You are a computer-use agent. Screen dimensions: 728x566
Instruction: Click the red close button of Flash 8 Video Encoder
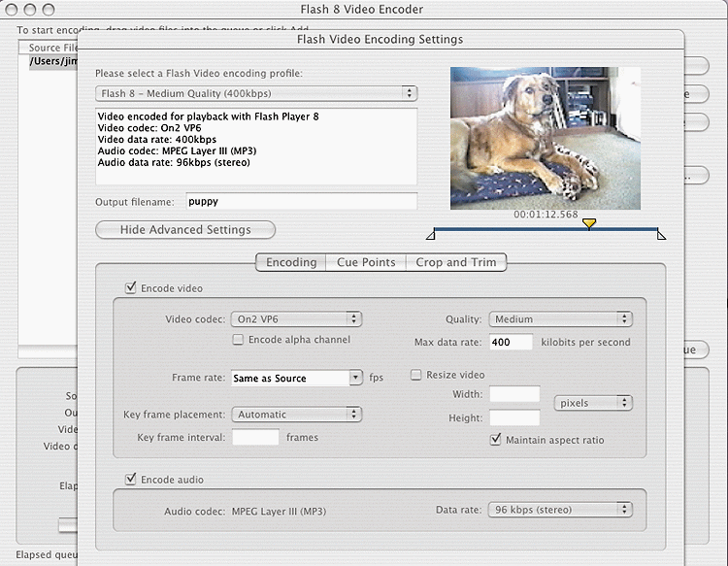coord(12,9)
